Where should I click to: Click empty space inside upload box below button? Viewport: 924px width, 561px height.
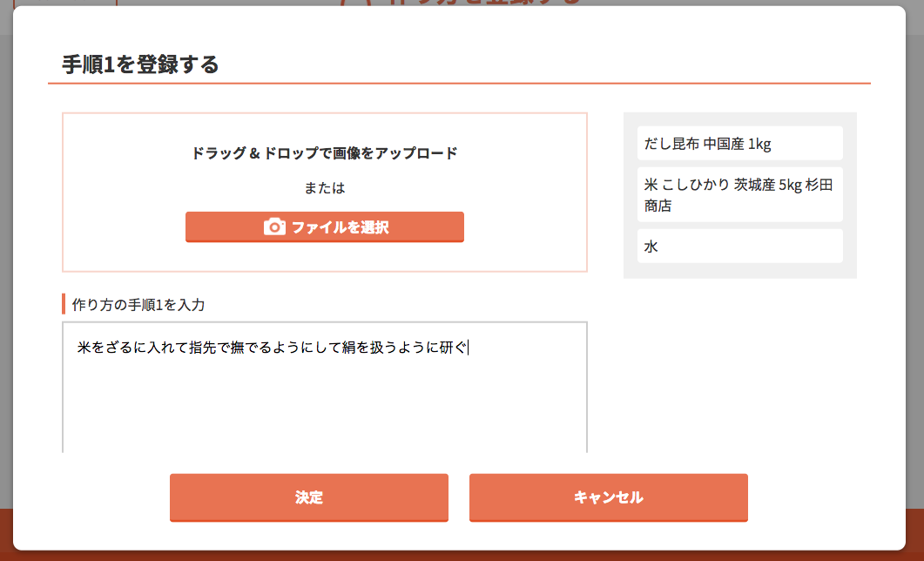324,256
